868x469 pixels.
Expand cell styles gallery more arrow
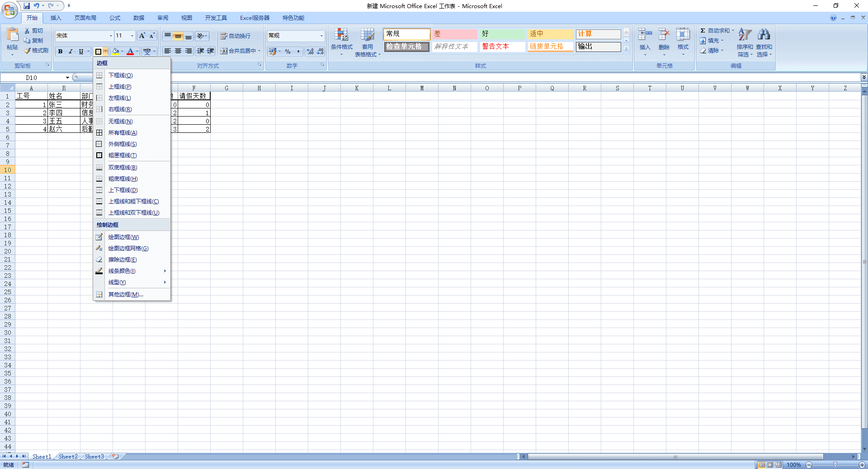[x=626, y=50]
